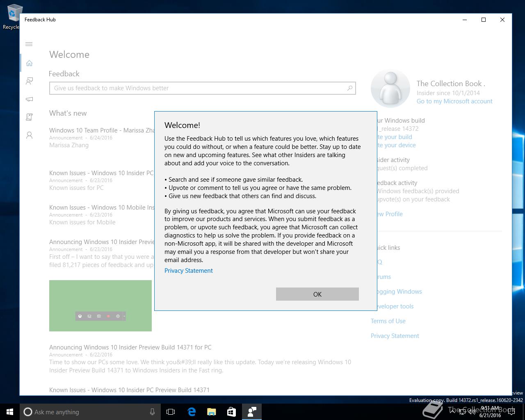Click the volume speaker tray icon
The image size is (525, 420).
(x=472, y=412)
